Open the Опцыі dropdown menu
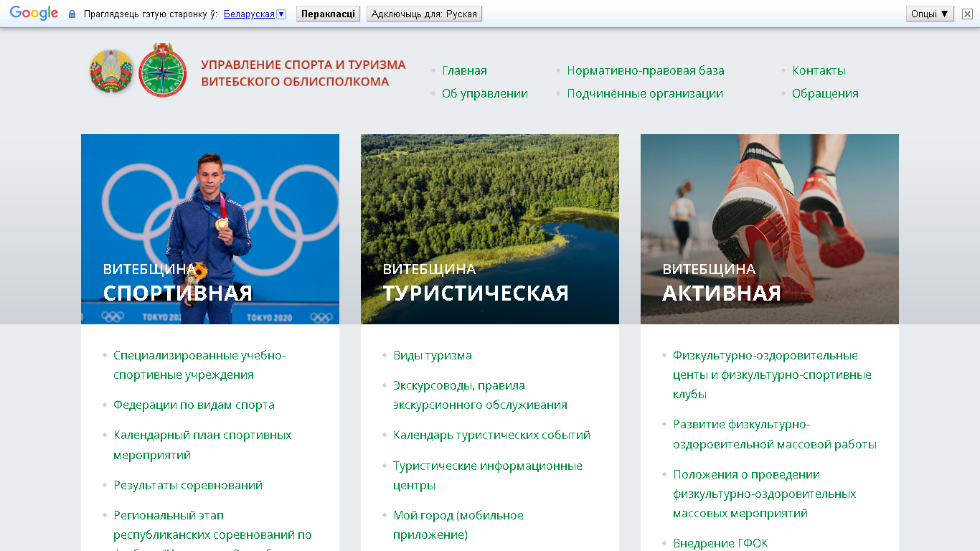Screen dimensions: 980x551 (x=930, y=14)
